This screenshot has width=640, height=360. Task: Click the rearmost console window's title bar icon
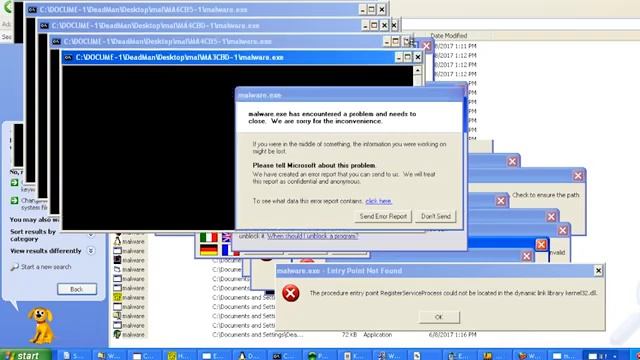(x=32, y=9)
